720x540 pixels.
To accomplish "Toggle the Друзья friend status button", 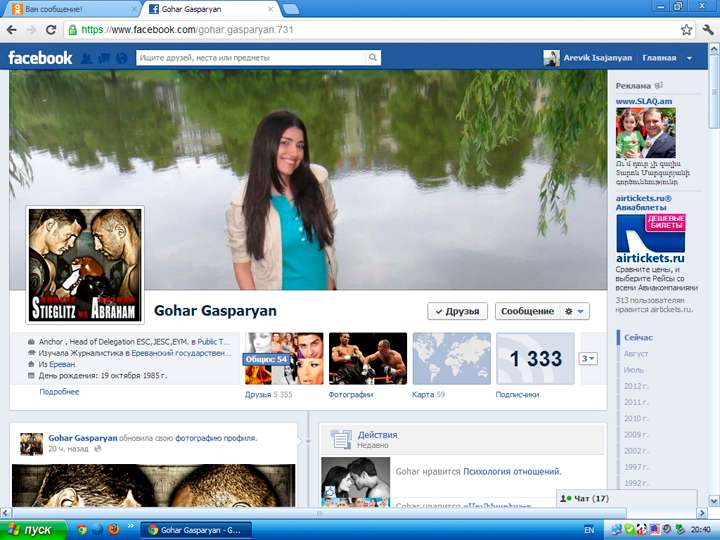I will click(458, 311).
